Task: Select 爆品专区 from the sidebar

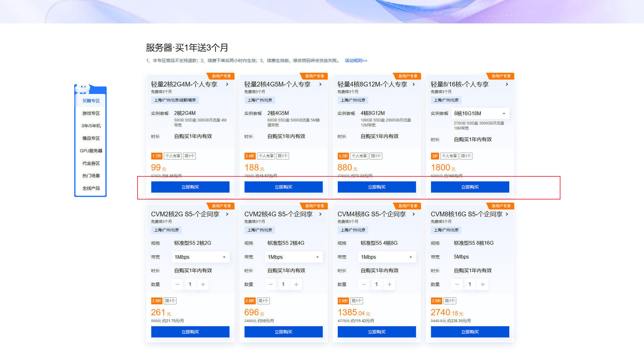Action: 90,138
